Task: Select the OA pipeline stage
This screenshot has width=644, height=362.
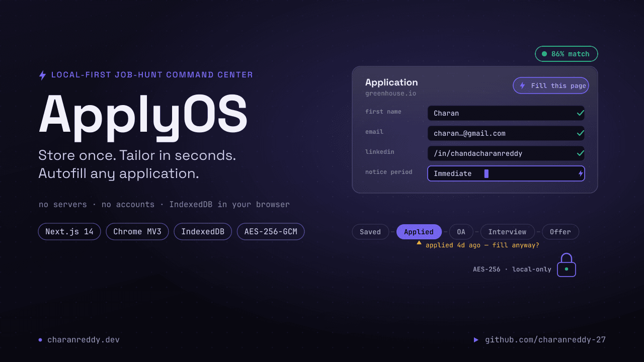Action: coord(461,232)
